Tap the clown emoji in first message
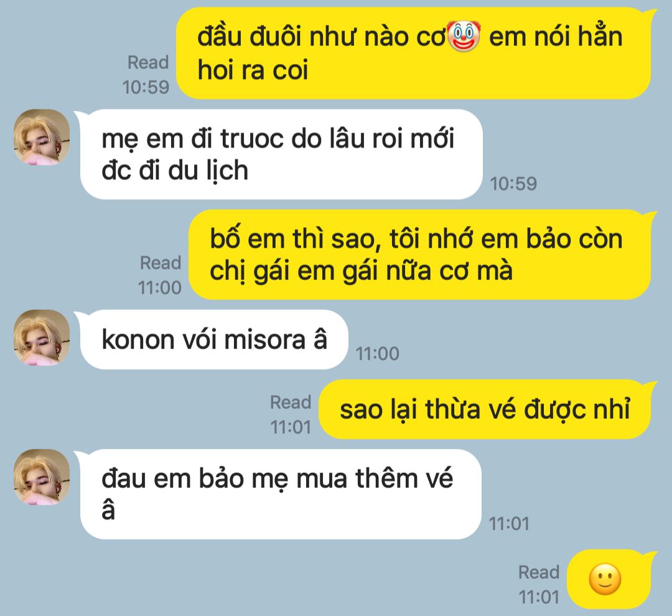The height and width of the screenshot is (616, 672). (464, 37)
